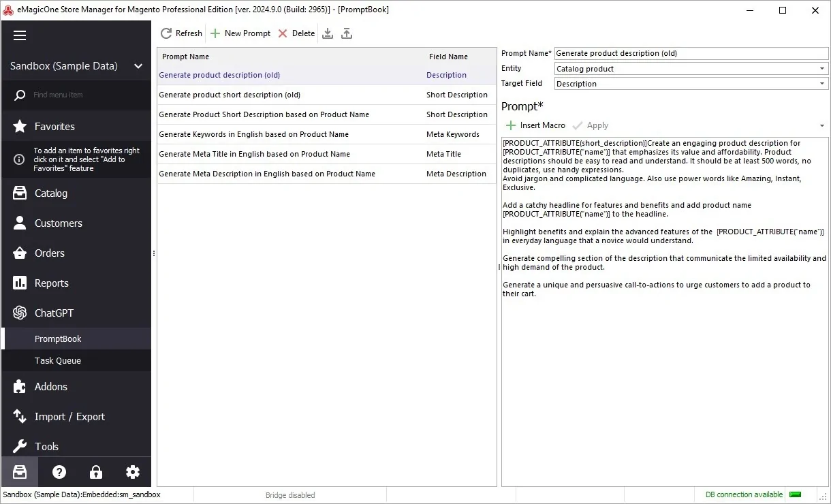The image size is (831, 504).
Task: Click the Insert Macro button label
Action: (x=543, y=125)
